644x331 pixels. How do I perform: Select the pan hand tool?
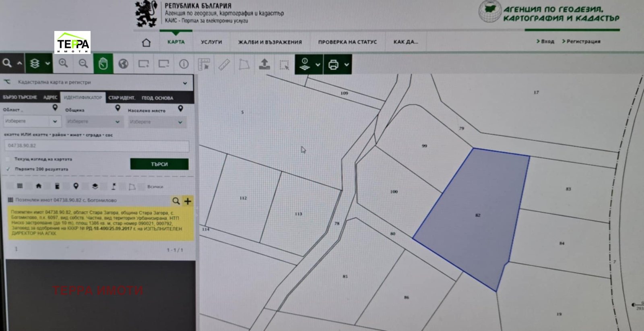tap(103, 64)
